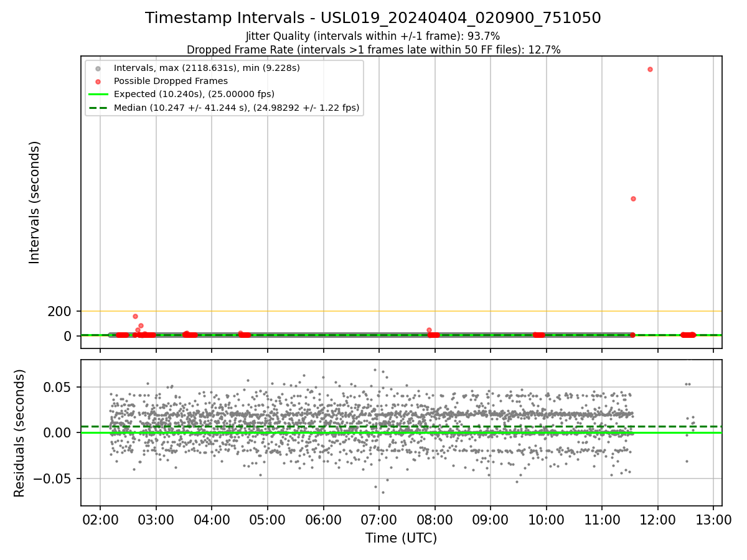Click the '0' tick on the intervals axis

click(x=68, y=336)
